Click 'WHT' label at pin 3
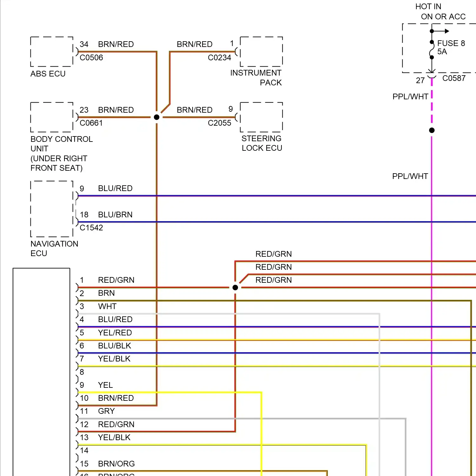476x476 pixels. [107, 306]
